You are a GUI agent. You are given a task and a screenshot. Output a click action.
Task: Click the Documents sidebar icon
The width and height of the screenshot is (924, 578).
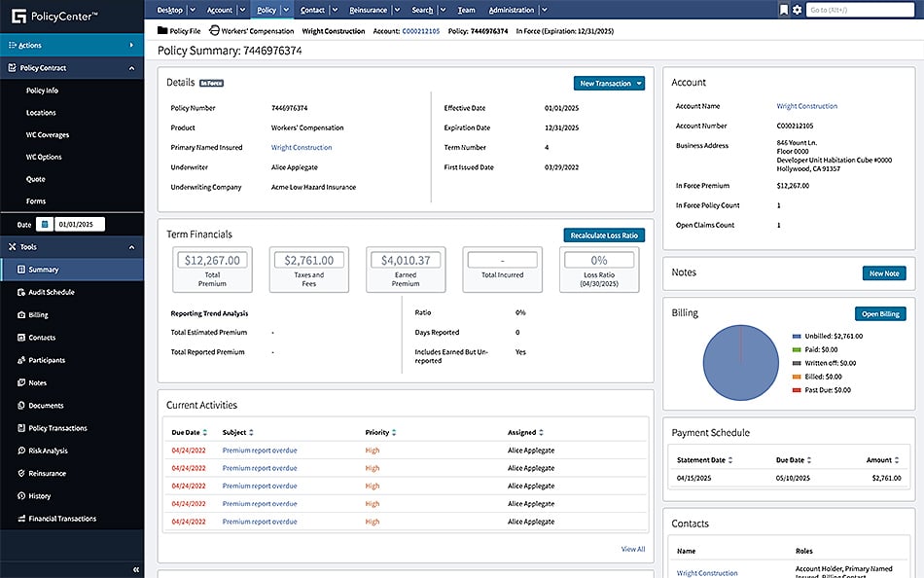coord(20,406)
